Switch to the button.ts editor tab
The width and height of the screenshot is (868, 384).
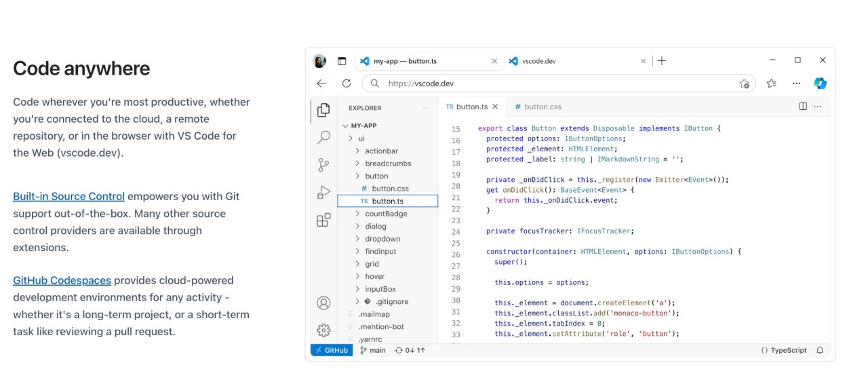(x=471, y=107)
